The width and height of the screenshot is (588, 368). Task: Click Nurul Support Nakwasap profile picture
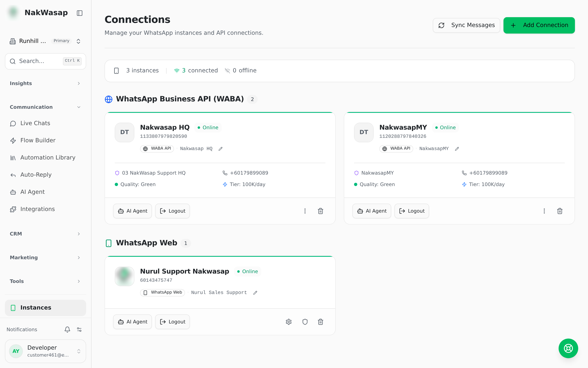pyautogui.click(x=124, y=276)
